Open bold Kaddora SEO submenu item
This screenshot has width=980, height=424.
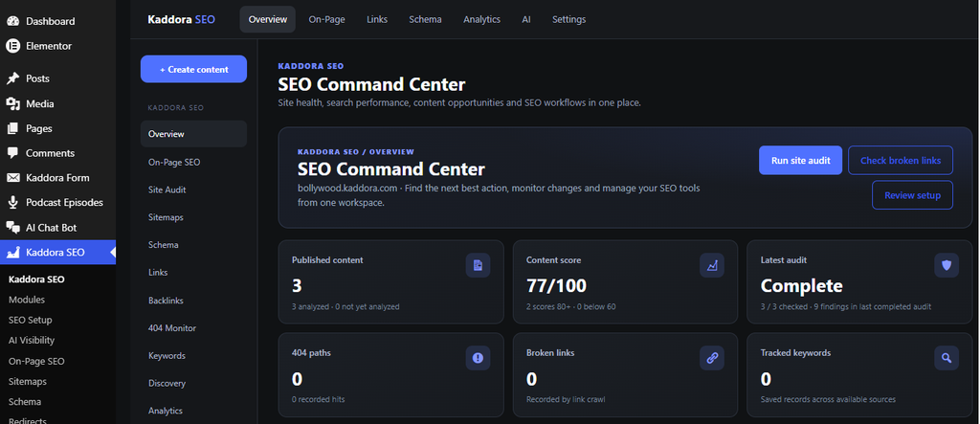tap(36, 279)
